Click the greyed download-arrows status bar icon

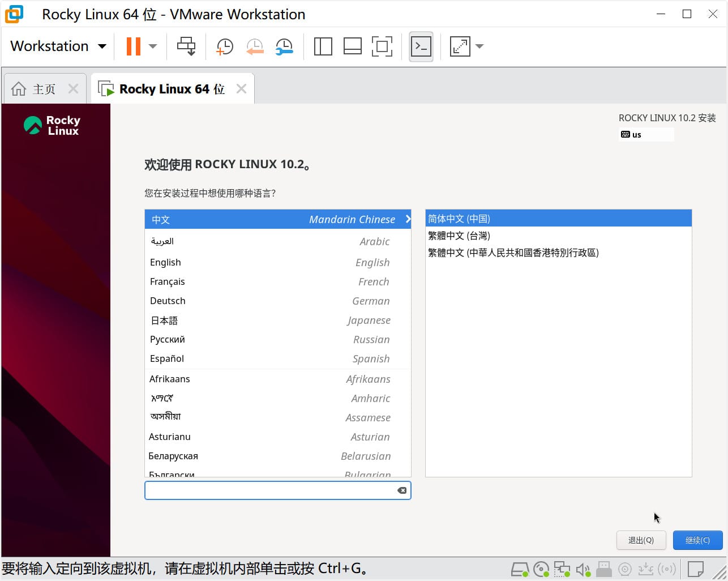coord(645,569)
